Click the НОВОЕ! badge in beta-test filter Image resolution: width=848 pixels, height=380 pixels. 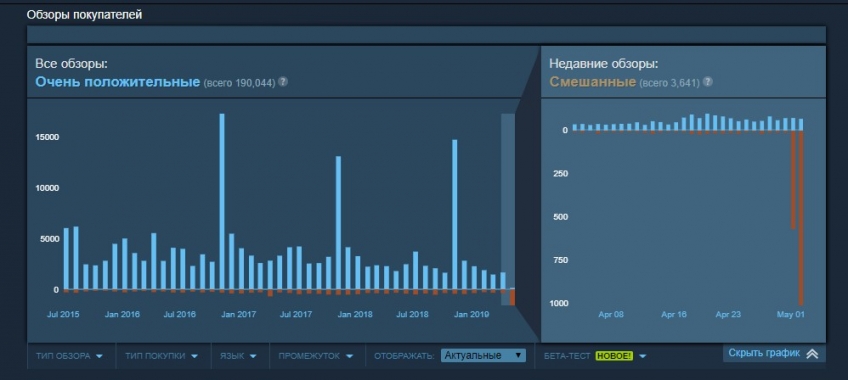pyautogui.click(x=614, y=356)
